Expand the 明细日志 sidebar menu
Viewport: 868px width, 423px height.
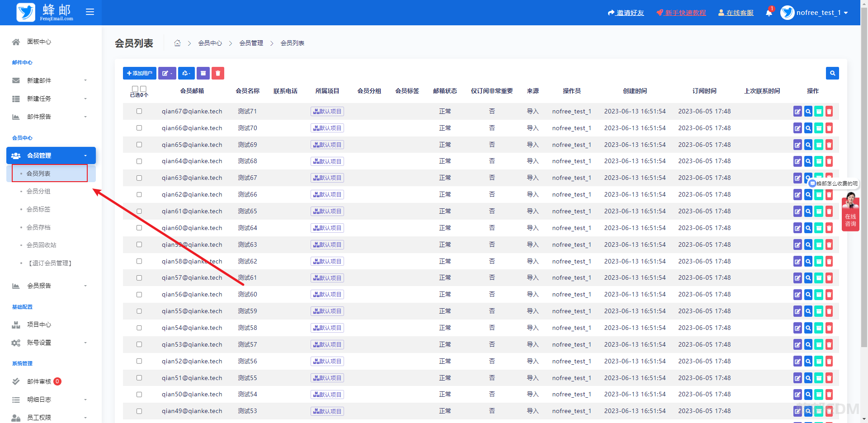coord(51,399)
